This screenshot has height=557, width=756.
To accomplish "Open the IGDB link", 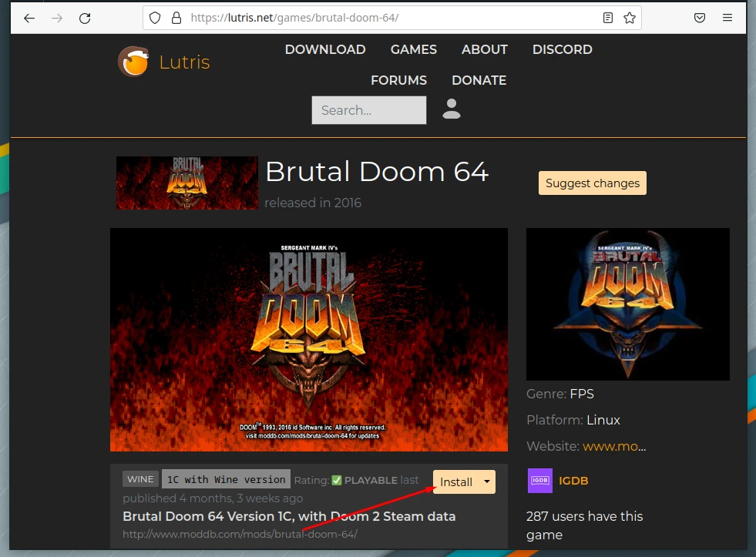I will (x=573, y=481).
